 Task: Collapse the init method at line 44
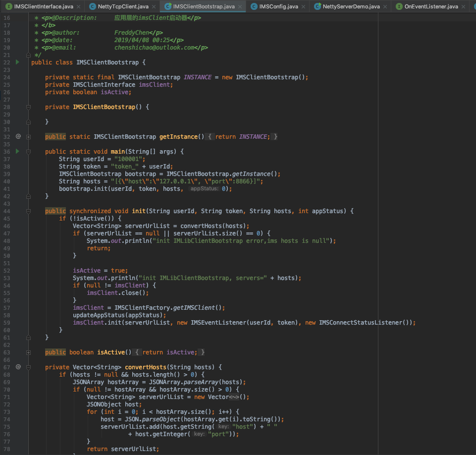(x=29, y=211)
